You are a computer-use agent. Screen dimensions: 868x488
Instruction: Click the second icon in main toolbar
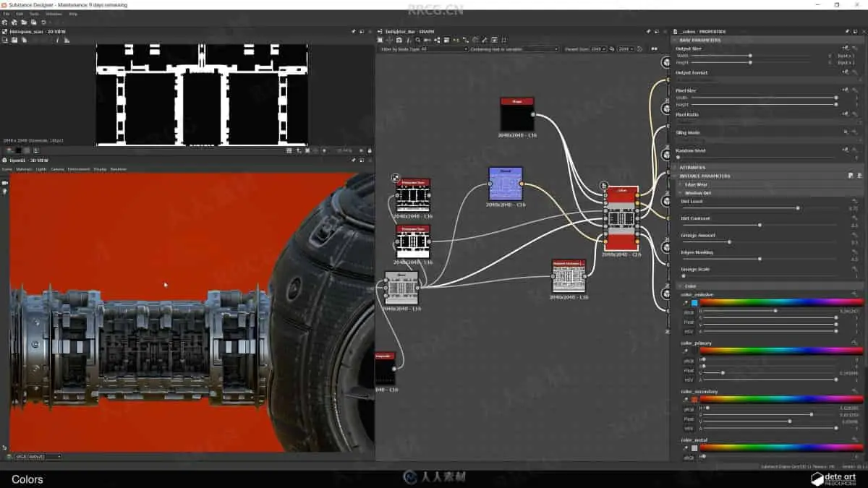14,22
